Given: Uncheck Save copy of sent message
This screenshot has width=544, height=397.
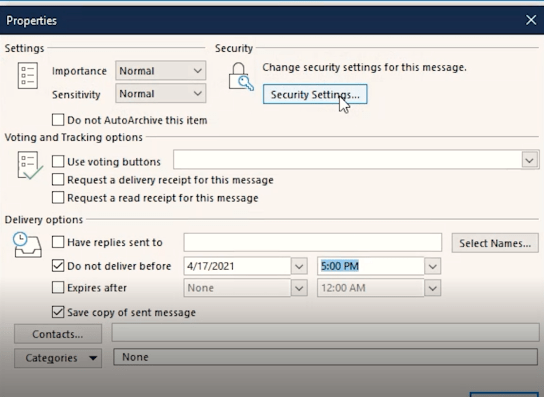Looking at the screenshot, I should click(58, 312).
